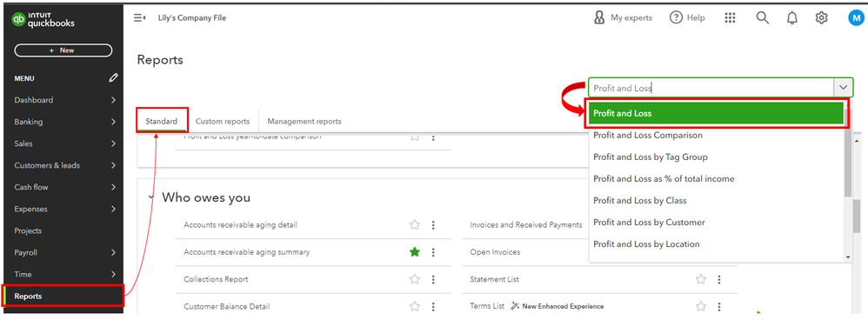Viewport: 868px width, 320px height.
Task: Expand Expenses menu chevron
Action: pyautogui.click(x=113, y=209)
